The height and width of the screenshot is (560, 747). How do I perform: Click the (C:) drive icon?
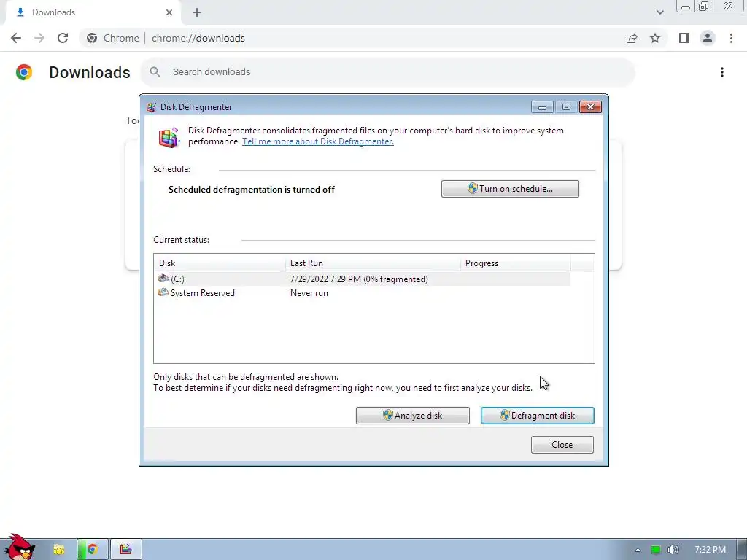pos(163,278)
